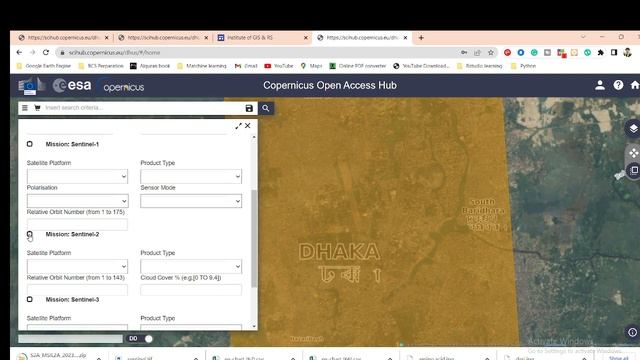The image size is (640, 360).
Task: Close the advanced search panel
Action: pyautogui.click(x=248, y=126)
